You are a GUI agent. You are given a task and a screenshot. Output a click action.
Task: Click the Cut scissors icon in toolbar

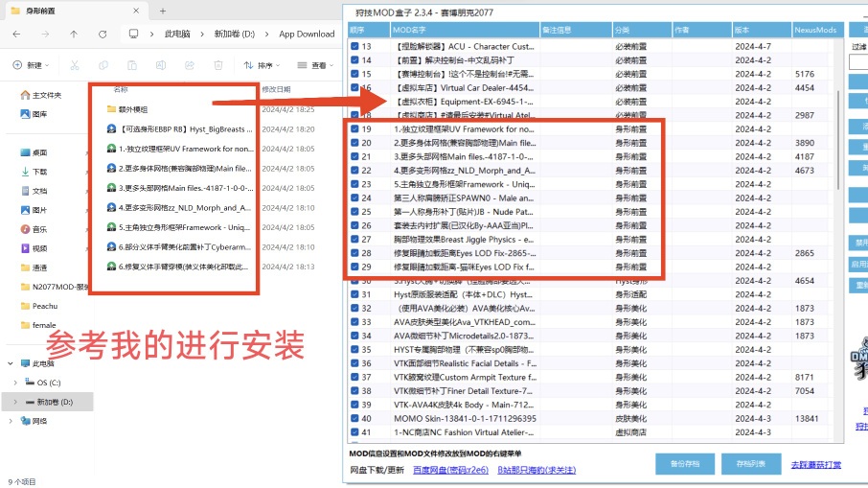coord(74,65)
